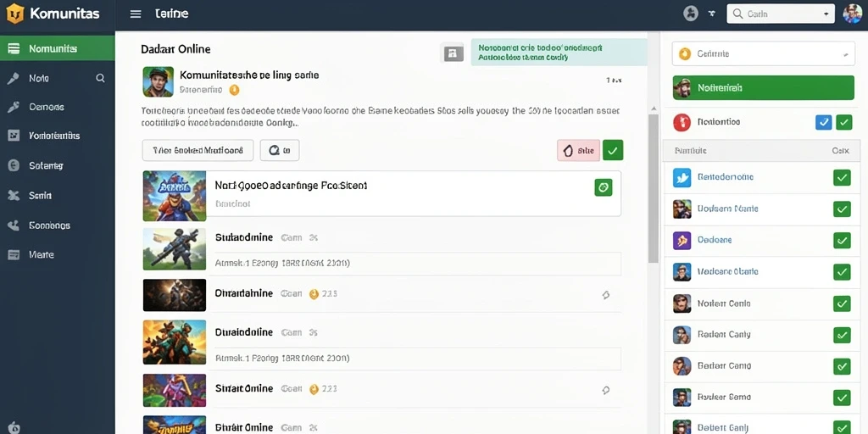Viewport: 868px width, 434px height.
Task: Click the avatar beside Notlem Cenlo
Action: (682, 303)
